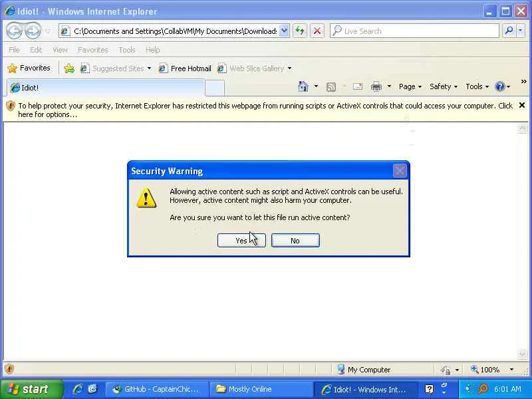Click the red Stop loading icon
This screenshot has height=399, width=532.
click(x=317, y=31)
